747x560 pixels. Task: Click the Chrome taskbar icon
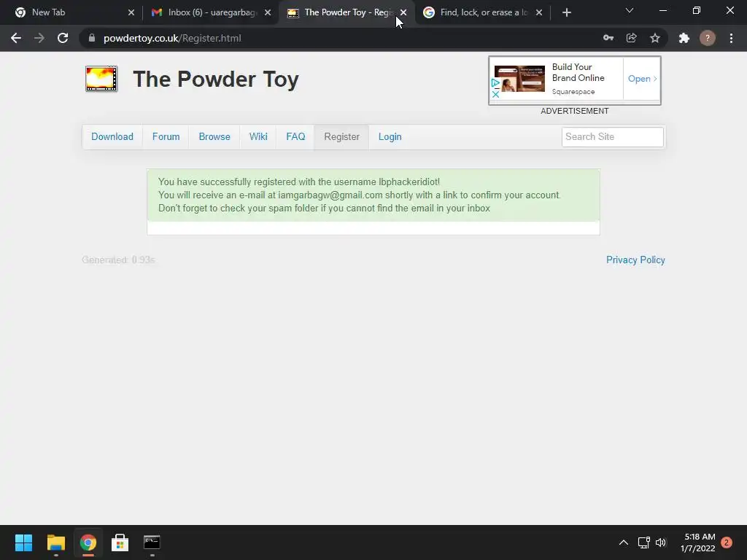pyautogui.click(x=88, y=542)
